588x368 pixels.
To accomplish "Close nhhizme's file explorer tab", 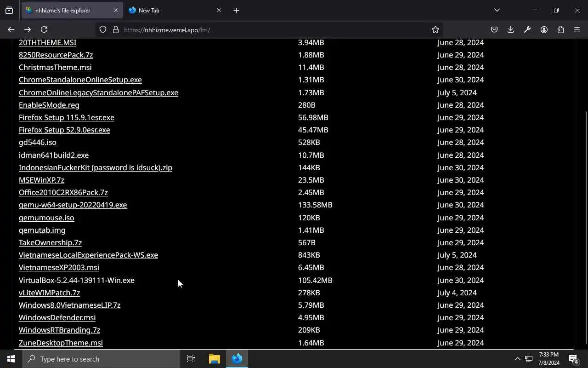I will point(115,10).
